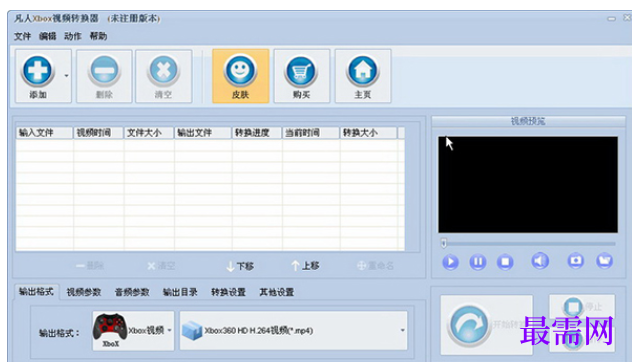Screen dimensions: 632x362
Task: Click the 上移 move up button
Action: point(305,266)
